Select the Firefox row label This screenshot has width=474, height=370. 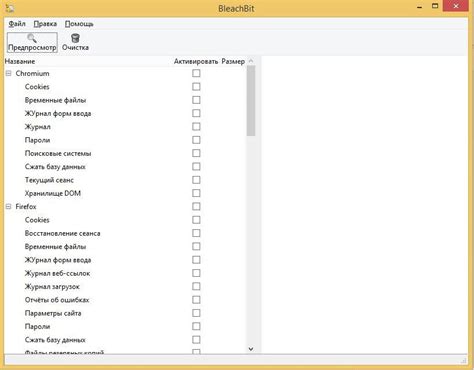[26, 207]
